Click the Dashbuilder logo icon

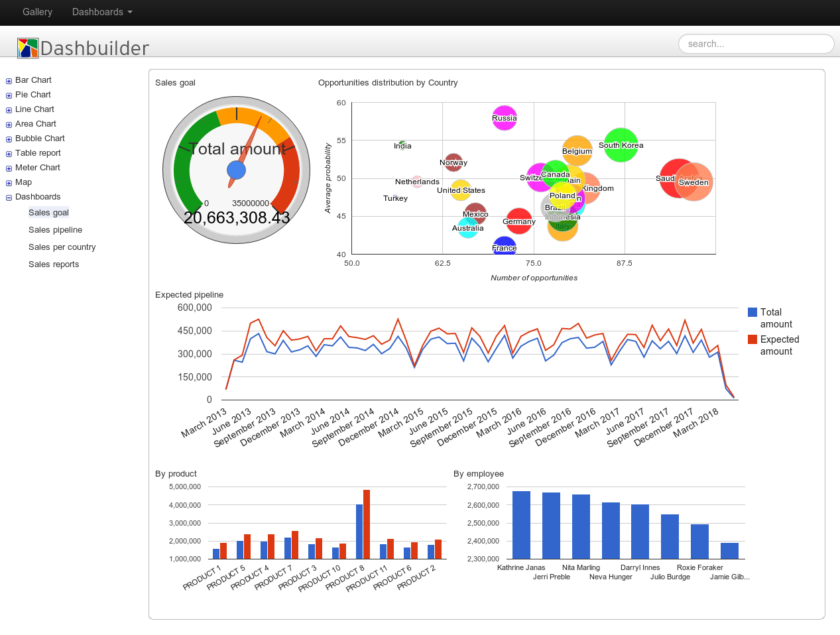coord(27,48)
